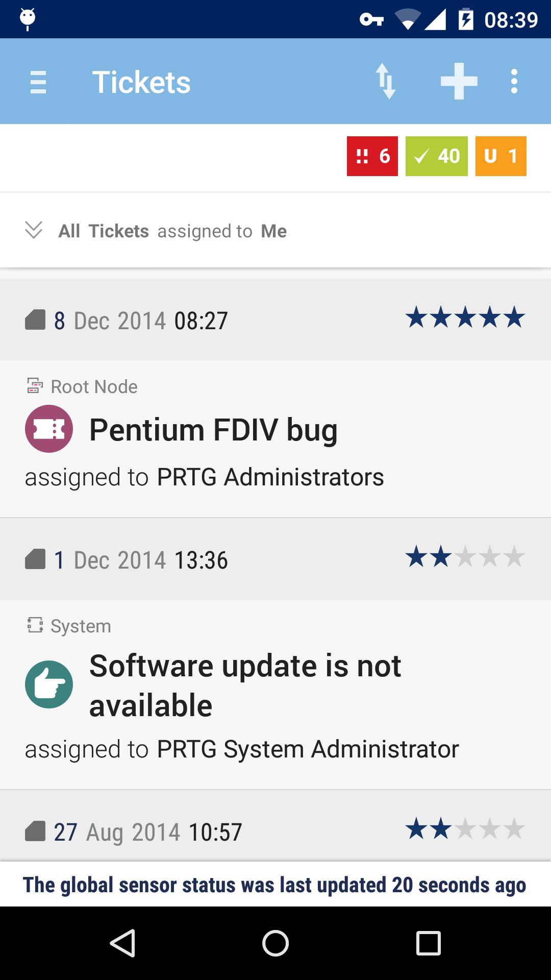Tap the red alarm count badge
Viewport: 551px width, 980px height.
click(x=372, y=156)
